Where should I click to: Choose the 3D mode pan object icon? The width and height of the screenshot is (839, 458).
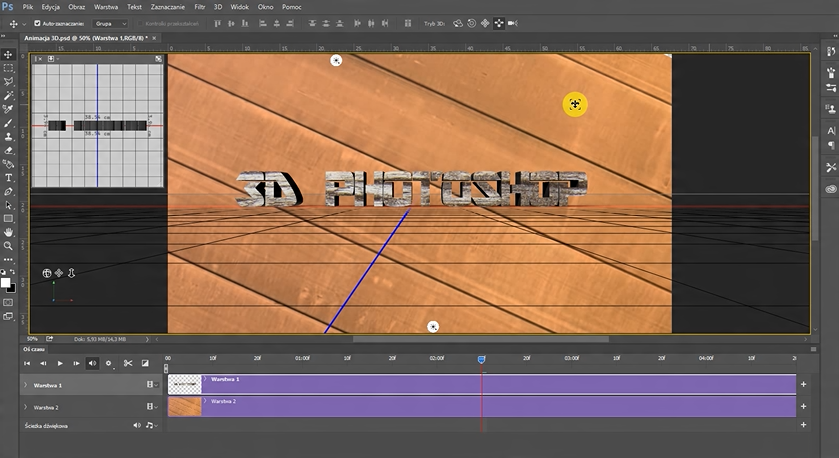pyautogui.click(x=485, y=23)
